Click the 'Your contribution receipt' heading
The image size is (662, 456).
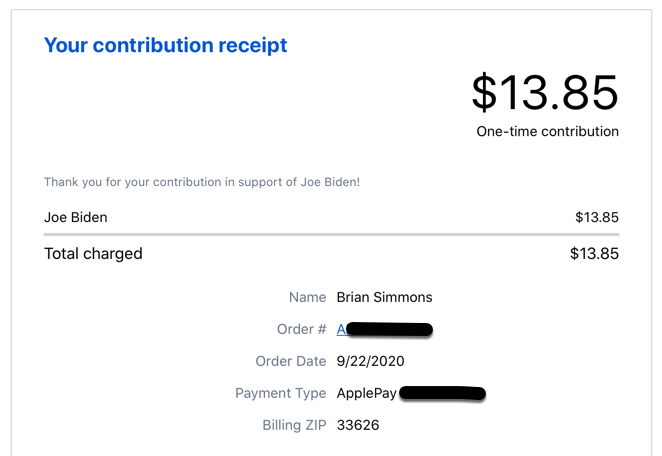(x=166, y=45)
